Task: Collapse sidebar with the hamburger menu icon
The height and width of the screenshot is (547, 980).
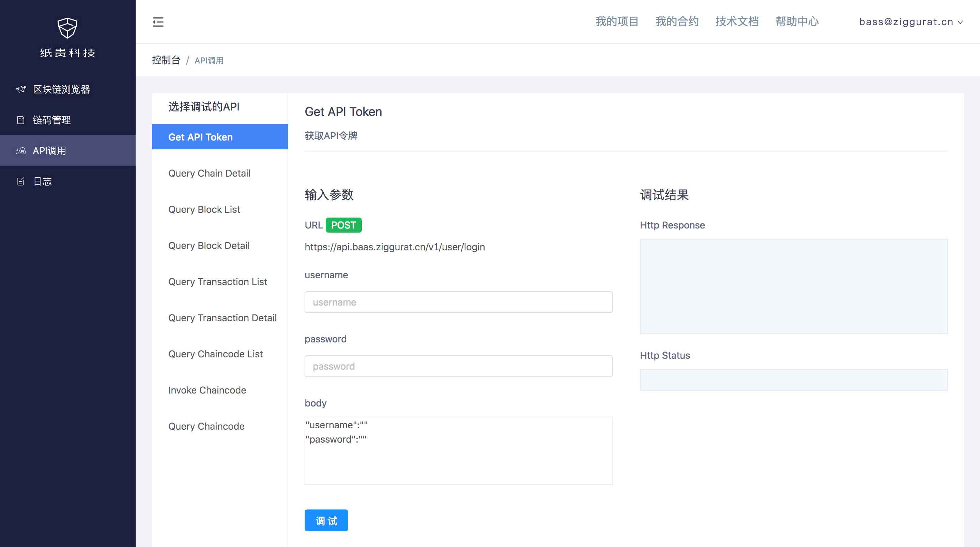Action: tap(158, 22)
